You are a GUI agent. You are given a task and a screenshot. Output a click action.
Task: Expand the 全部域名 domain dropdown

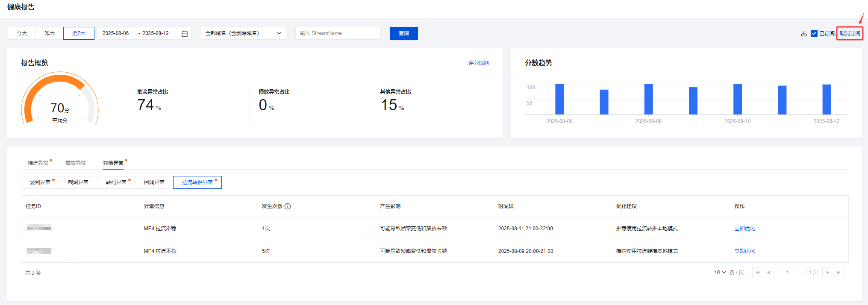point(243,33)
